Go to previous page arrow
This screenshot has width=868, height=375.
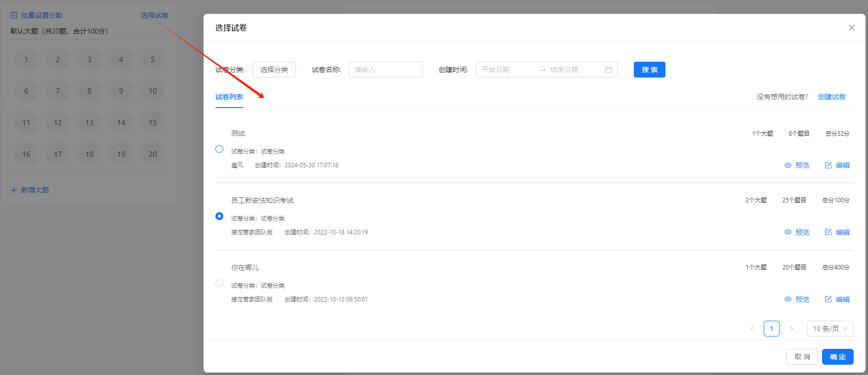[752, 329]
